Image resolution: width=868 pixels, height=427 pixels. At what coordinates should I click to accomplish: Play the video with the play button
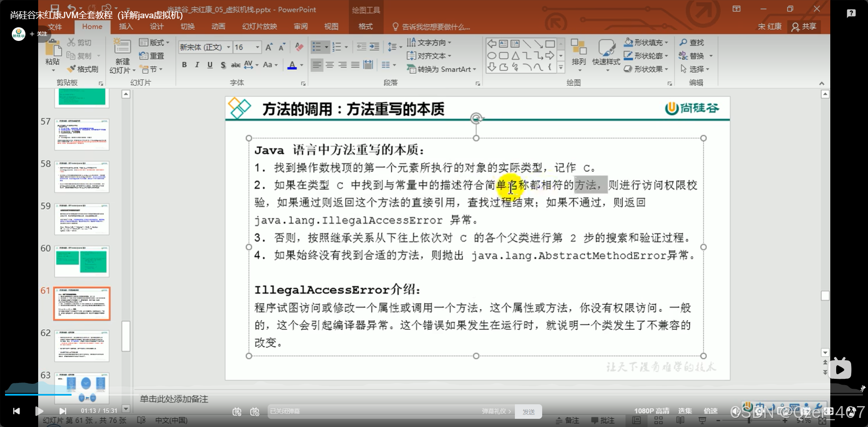[39, 411]
